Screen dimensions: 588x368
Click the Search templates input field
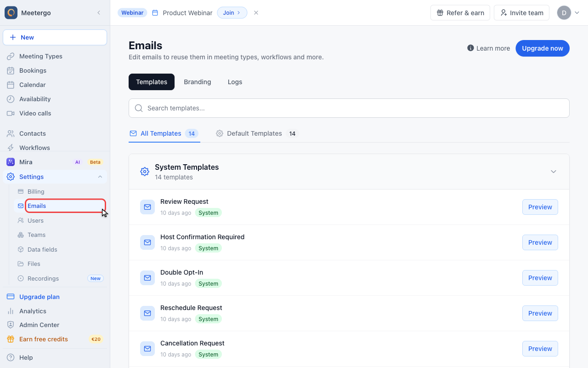[x=349, y=108]
